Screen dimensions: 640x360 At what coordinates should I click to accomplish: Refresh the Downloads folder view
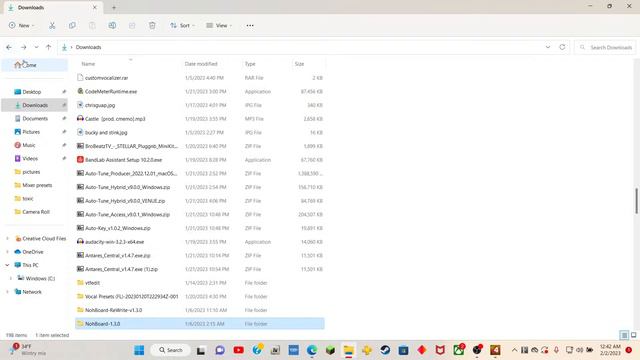coord(562,47)
